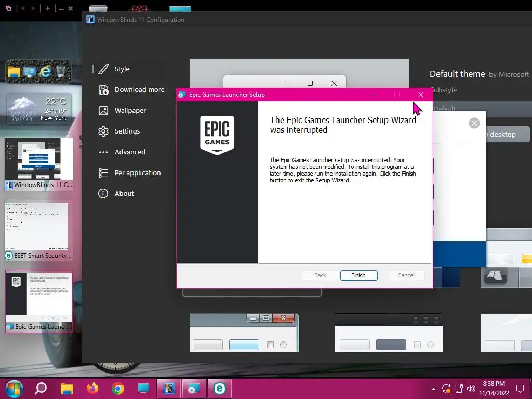Switch to Epic Games Launcher window thumbnail

[x=38, y=301]
